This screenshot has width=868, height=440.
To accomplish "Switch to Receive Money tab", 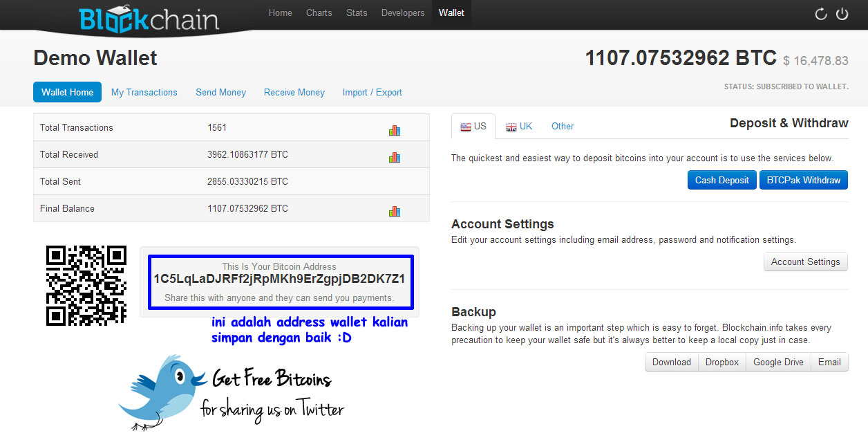I will point(294,92).
